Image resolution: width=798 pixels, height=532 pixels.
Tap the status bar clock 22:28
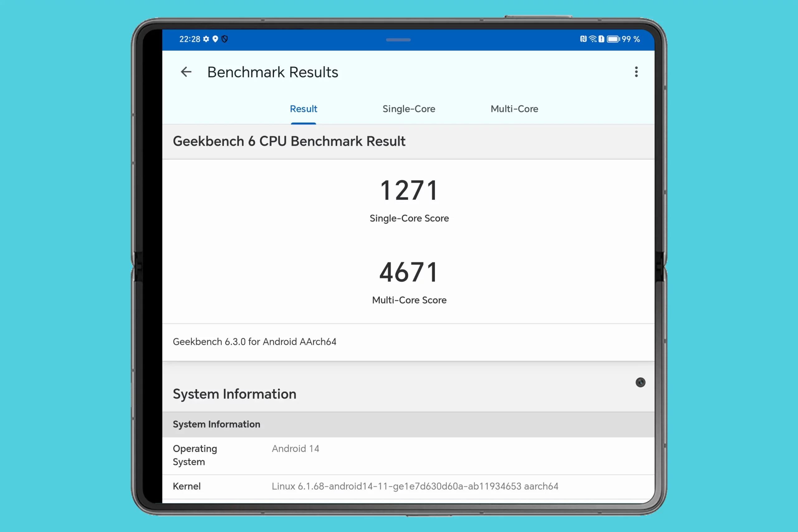coord(190,39)
